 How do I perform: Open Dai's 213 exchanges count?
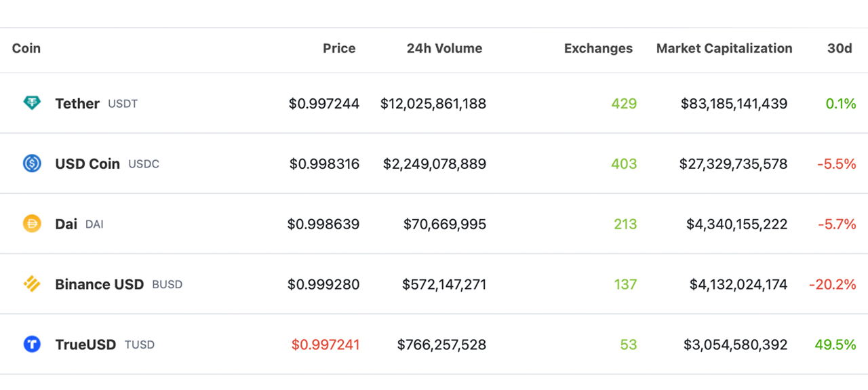(x=625, y=224)
